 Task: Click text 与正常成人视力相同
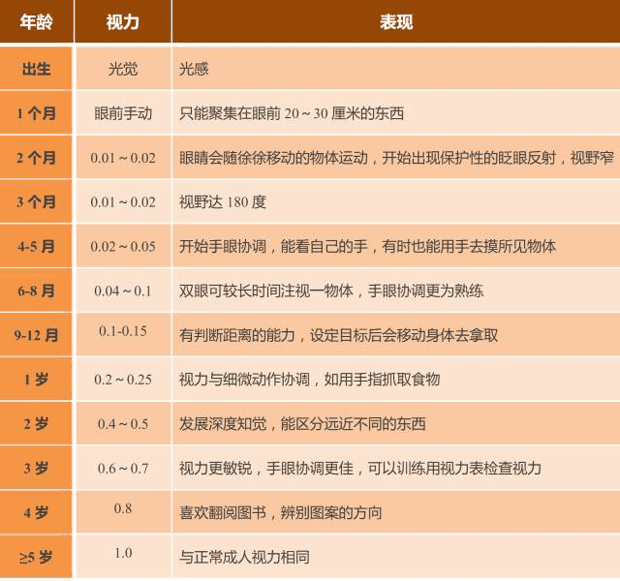[244, 557]
